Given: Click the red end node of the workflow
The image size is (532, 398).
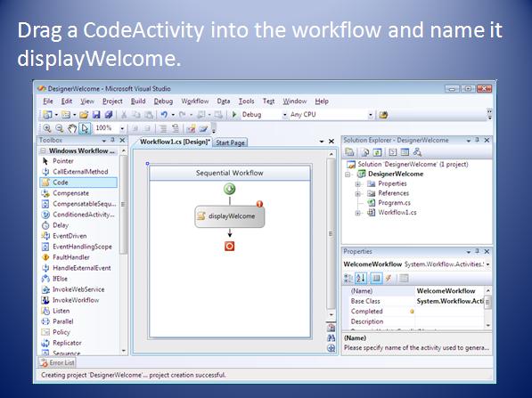Looking at the screenshot, I should point(230,246).
